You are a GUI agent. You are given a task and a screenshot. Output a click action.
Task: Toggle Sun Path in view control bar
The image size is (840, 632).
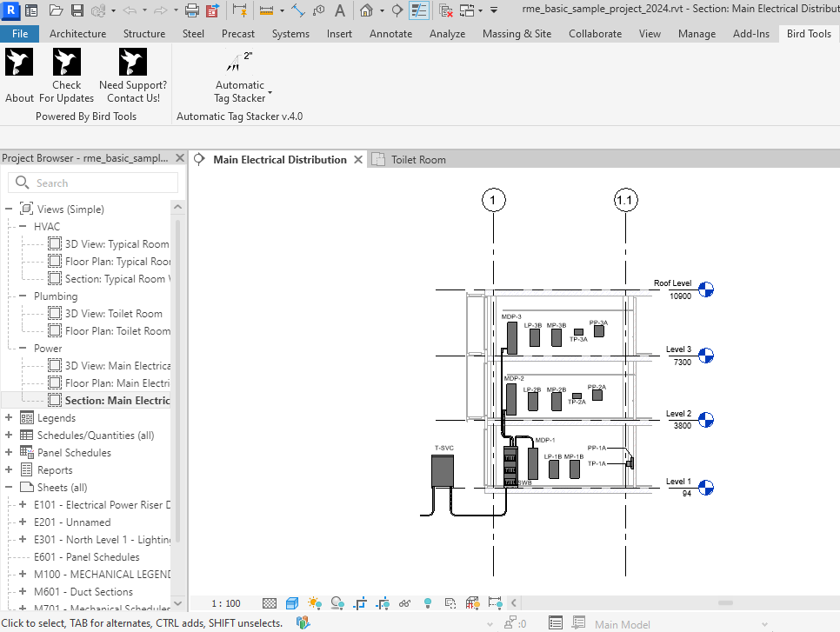[x=314, y=602]
